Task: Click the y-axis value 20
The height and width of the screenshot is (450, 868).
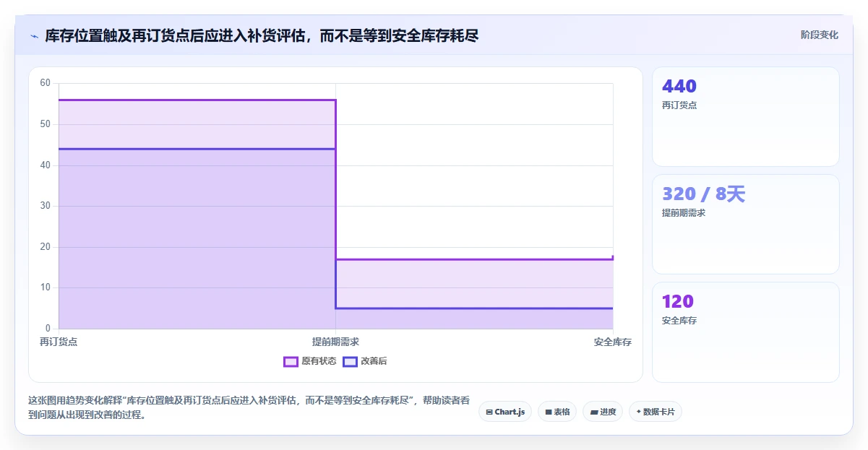Action: coord(46,247)
